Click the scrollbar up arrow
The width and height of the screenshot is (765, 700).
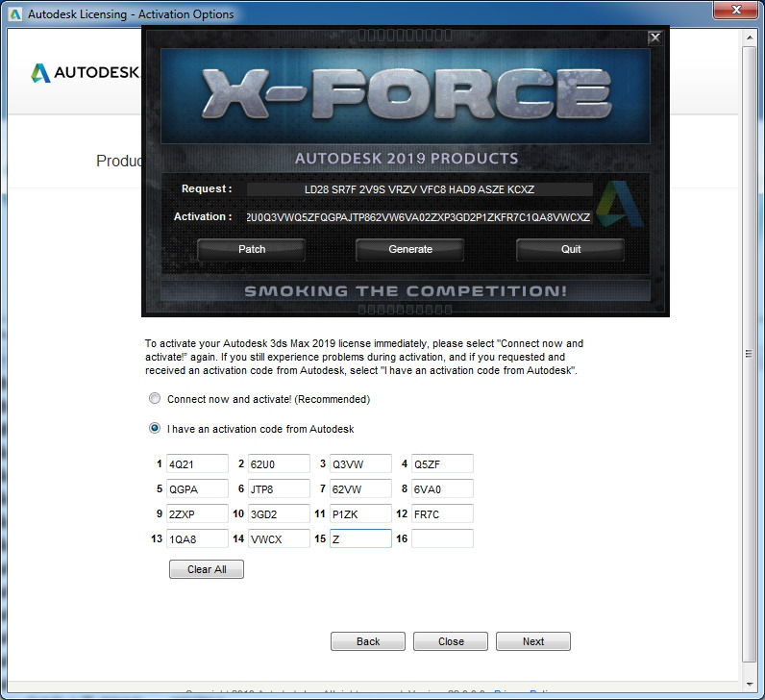click(x=750, y=37)
